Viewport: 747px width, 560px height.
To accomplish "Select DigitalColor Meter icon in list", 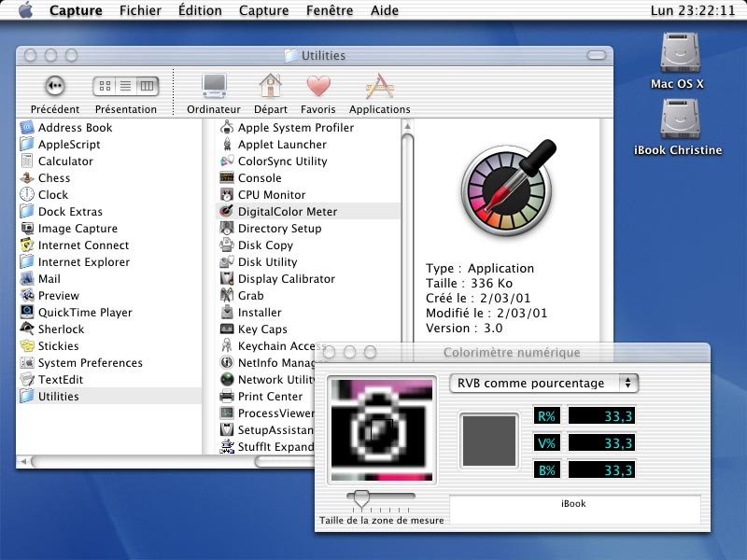I will (x=227, y=211).
